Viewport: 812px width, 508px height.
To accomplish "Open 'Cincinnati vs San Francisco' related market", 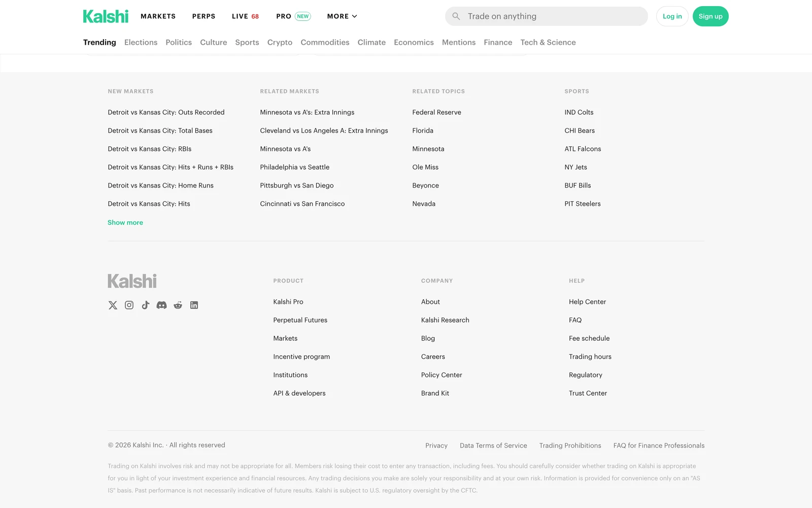I will (x=302, y=204).
